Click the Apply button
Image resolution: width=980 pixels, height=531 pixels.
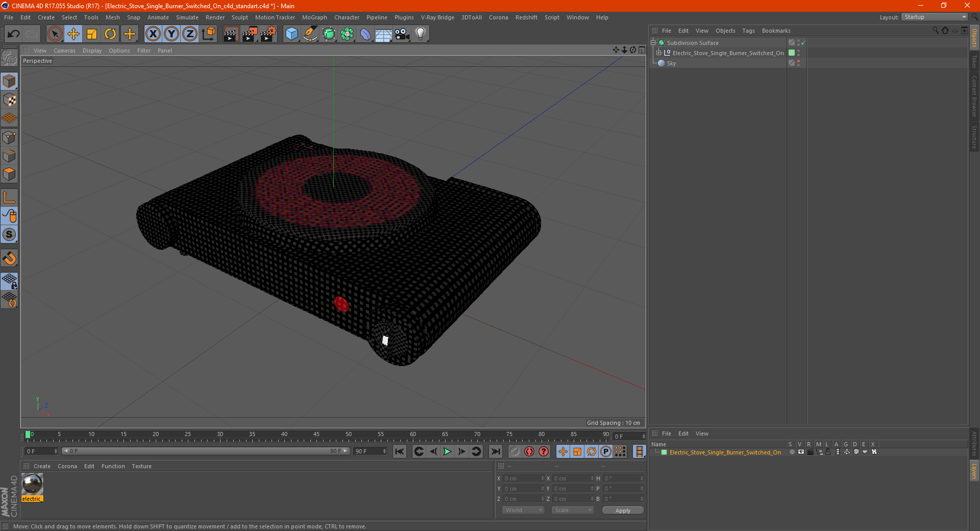(x=623, y=511)
